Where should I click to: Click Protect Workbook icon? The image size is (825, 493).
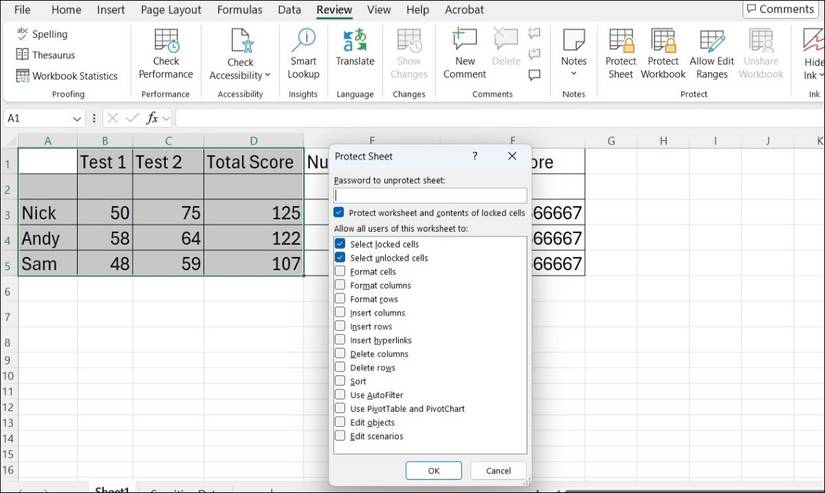pos(663,41)
